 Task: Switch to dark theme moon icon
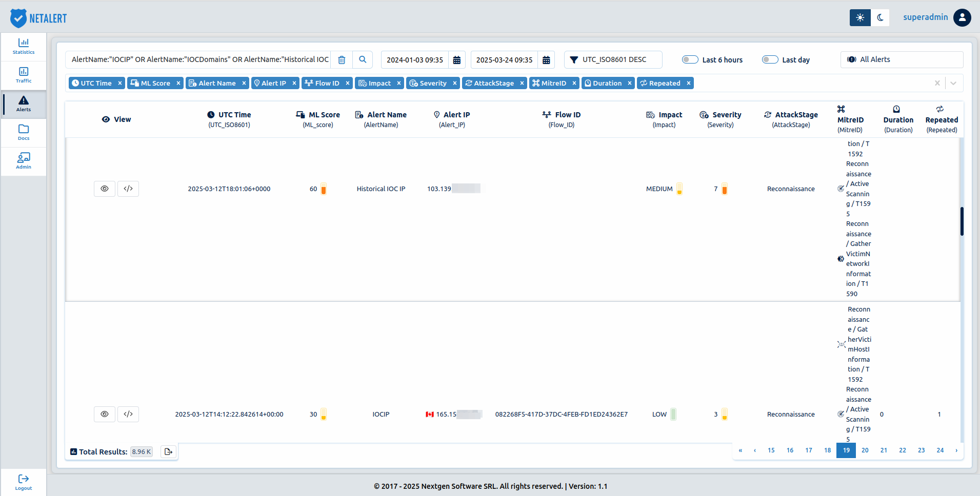(x=880, y=17)
